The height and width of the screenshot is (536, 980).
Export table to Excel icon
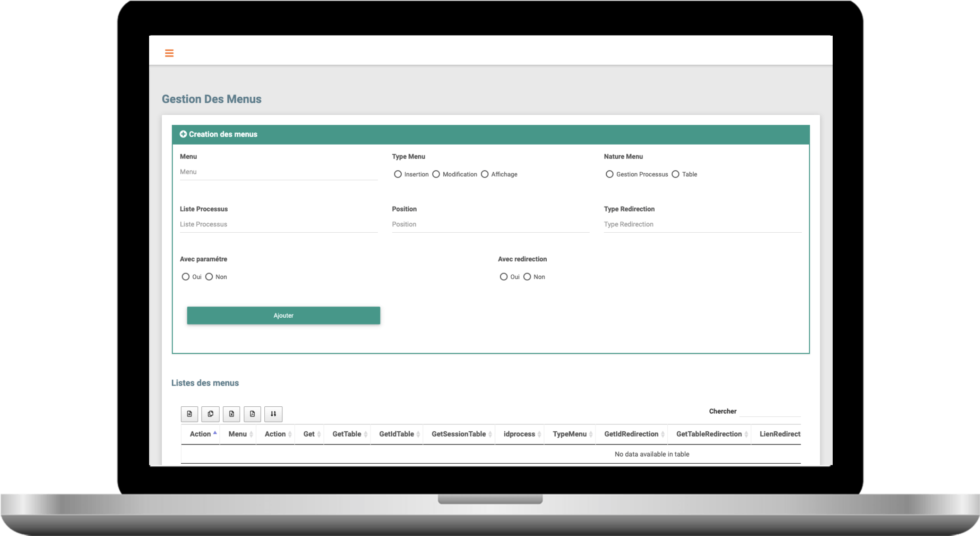(x=231, y=414)
